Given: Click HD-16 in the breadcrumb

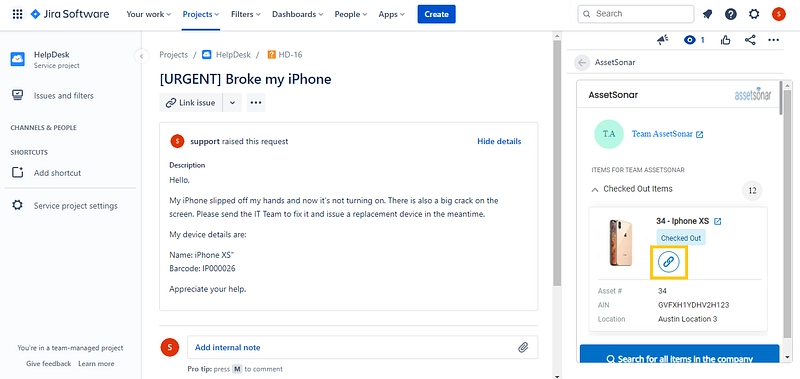Looking at the screenshot, I should click(x=290, y=55).
